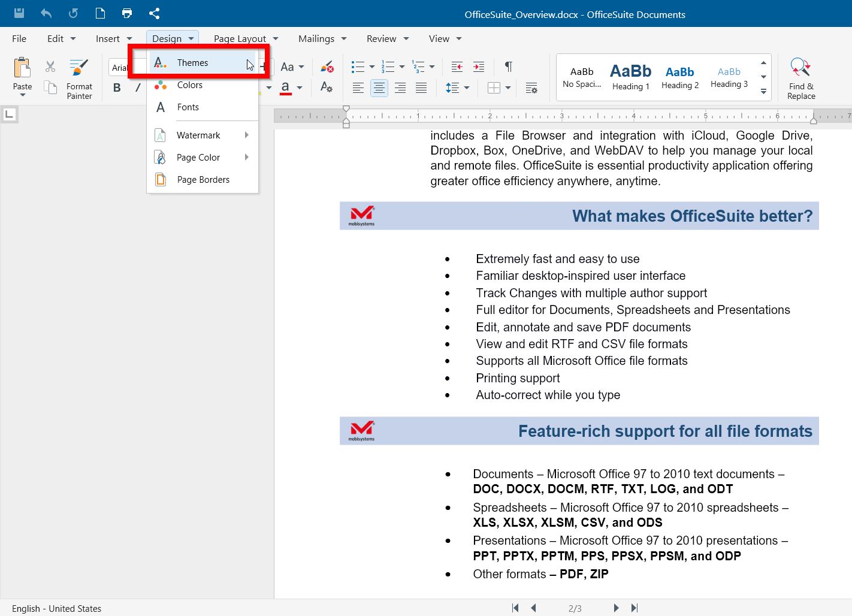Choose Colors in Design menu
This screenshot has width=852, height=616.
click(203, 84)
